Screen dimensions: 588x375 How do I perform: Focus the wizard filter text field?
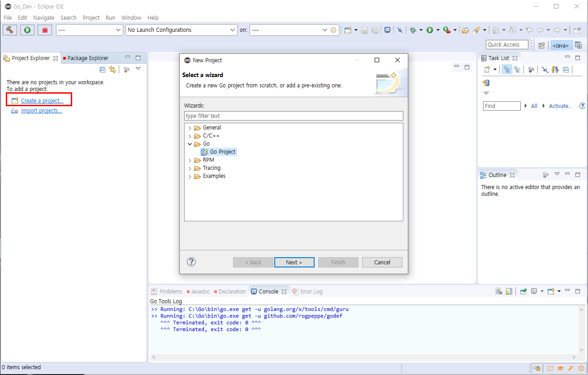coord(294,116)
